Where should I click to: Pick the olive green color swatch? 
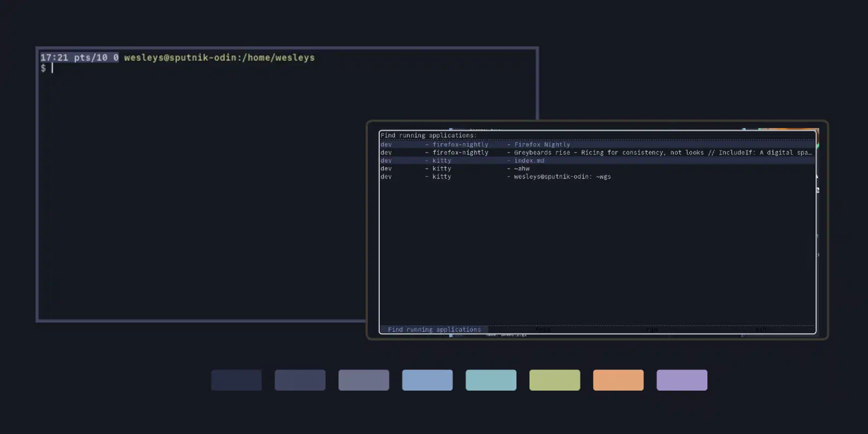tap(554, 380)
